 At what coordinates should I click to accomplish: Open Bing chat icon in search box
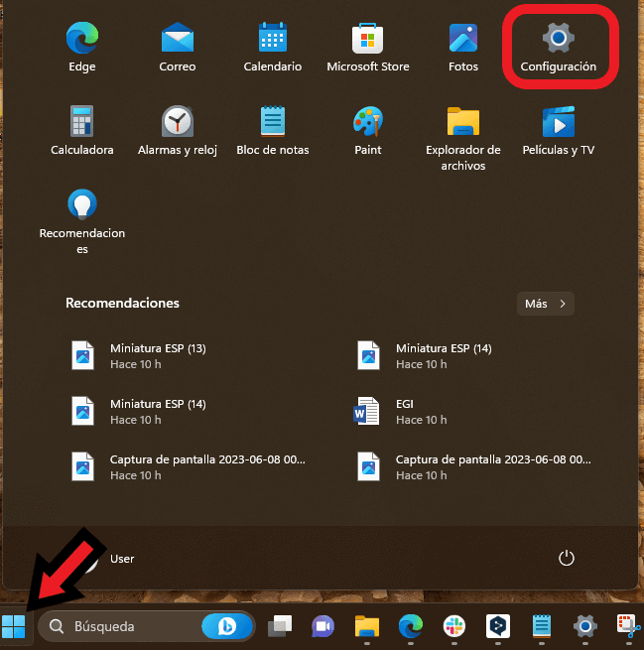(227, 626)
